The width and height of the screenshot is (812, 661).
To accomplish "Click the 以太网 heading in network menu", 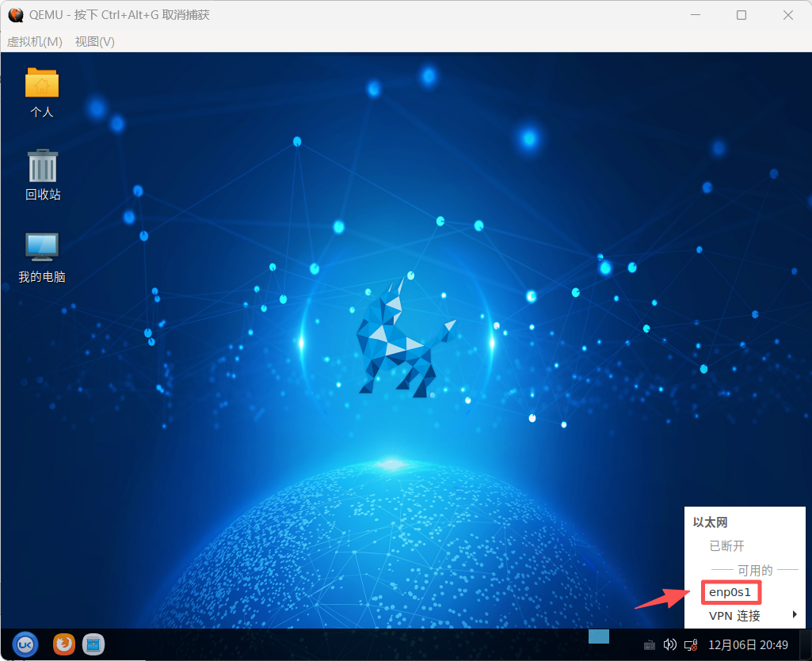I will pyautogui.click(x=710, y=522).
